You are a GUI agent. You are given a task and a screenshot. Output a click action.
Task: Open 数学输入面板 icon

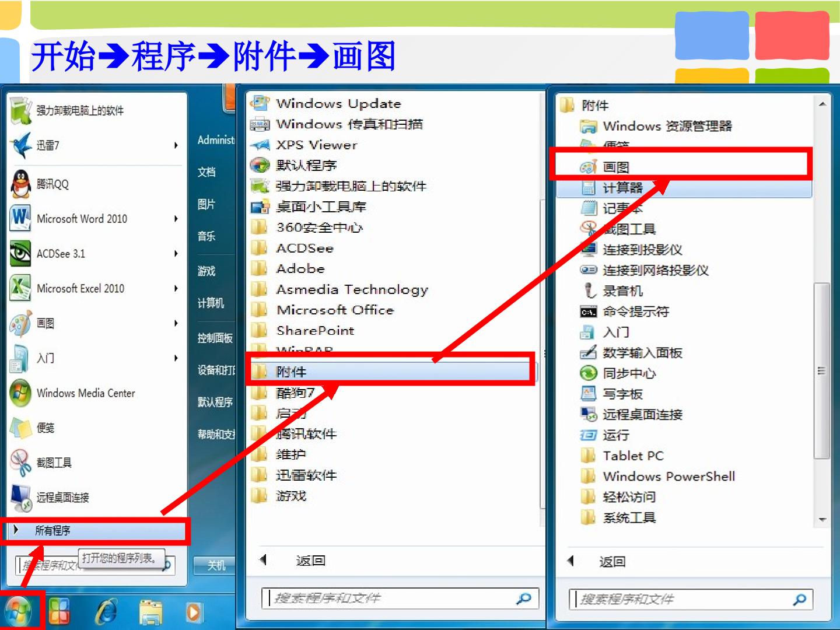point(588,352)
